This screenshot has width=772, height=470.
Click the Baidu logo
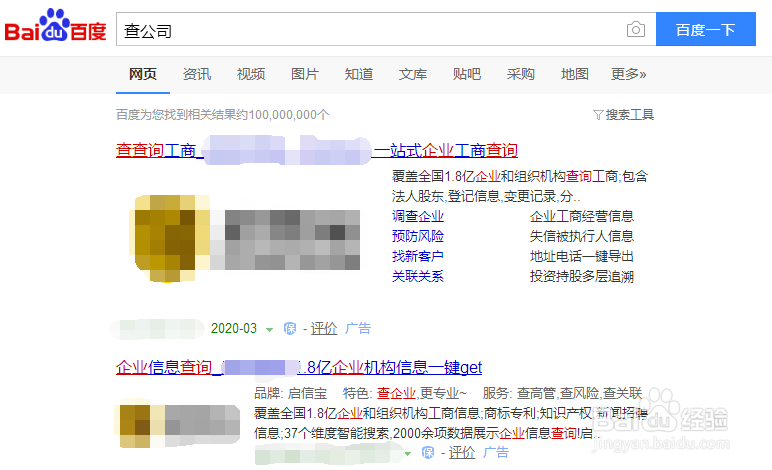[56, 26]
